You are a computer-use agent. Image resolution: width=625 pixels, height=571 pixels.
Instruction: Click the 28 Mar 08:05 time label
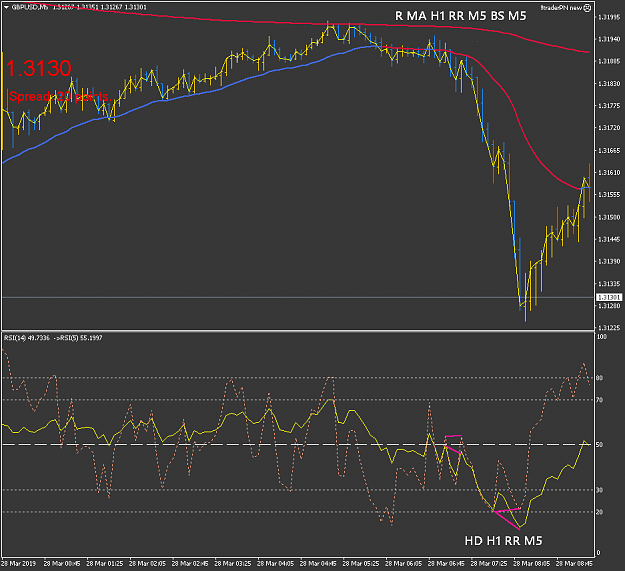click(x=531, y=564)
